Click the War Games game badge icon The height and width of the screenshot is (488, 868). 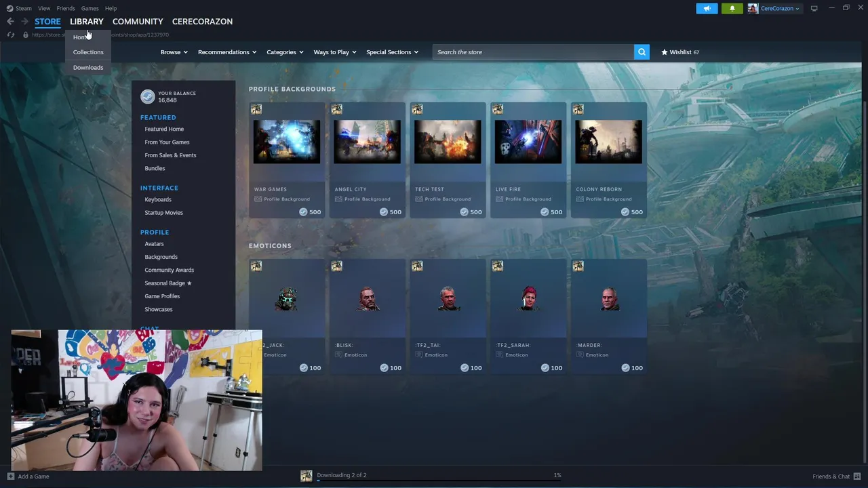click(256, 109)
